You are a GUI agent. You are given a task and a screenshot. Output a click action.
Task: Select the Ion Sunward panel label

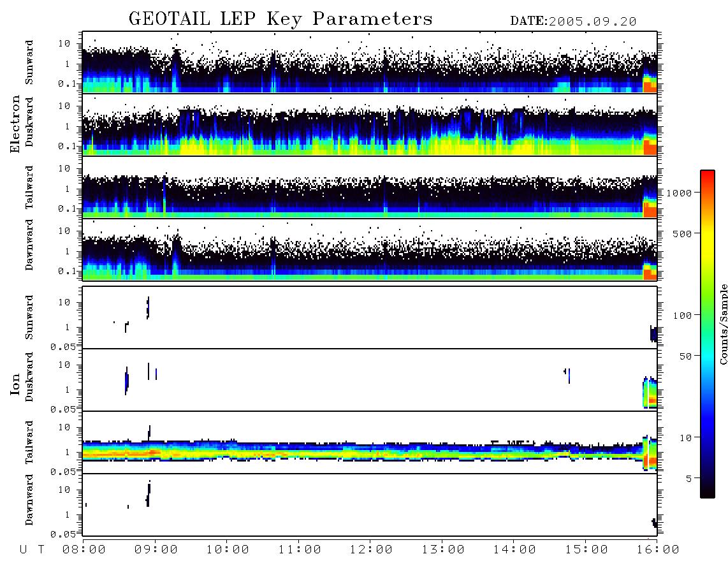[x=29, y=317]
